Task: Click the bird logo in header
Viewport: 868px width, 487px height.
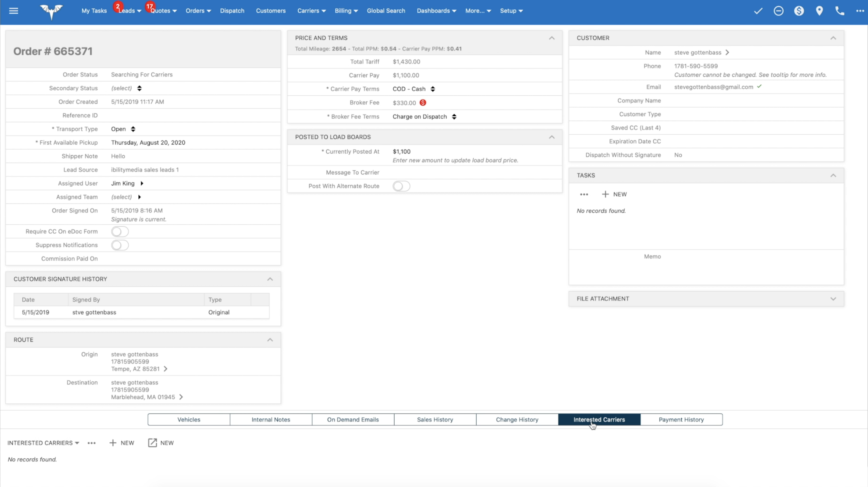Action: pyautogui.click(x=51, y=11)
